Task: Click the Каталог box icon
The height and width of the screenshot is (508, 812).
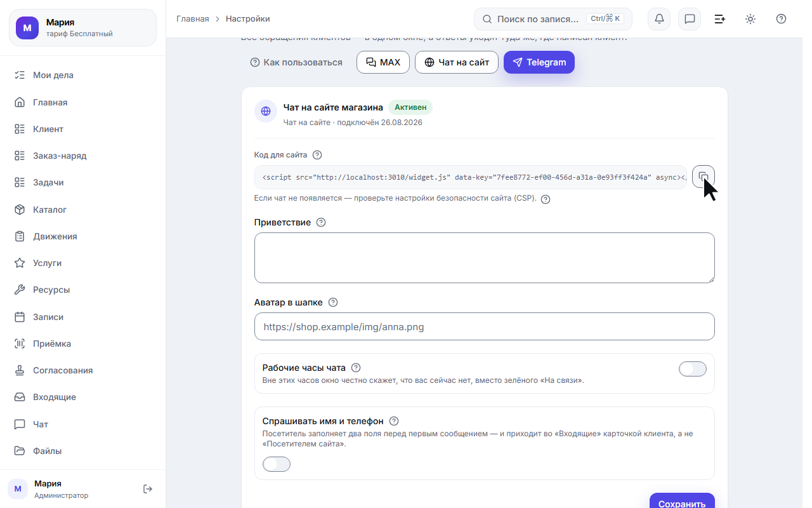Action: click(20, 210)
